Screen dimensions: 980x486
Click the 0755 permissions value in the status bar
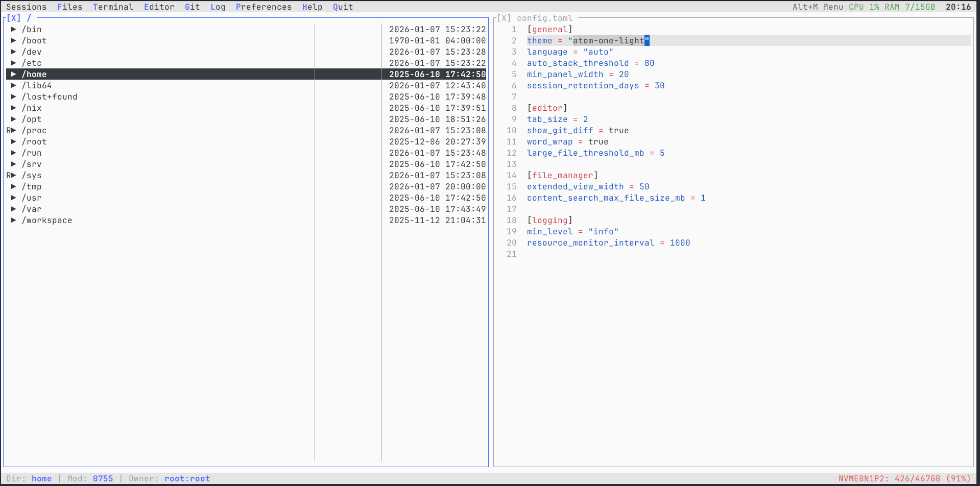coord(103,478)
